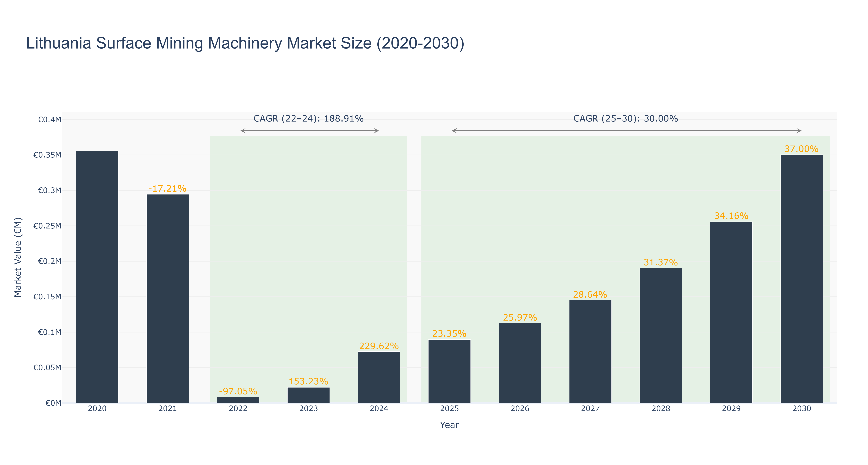The image size is (868, 465).
Task: Click the 31.37% growth label
Action: (661, 262)
